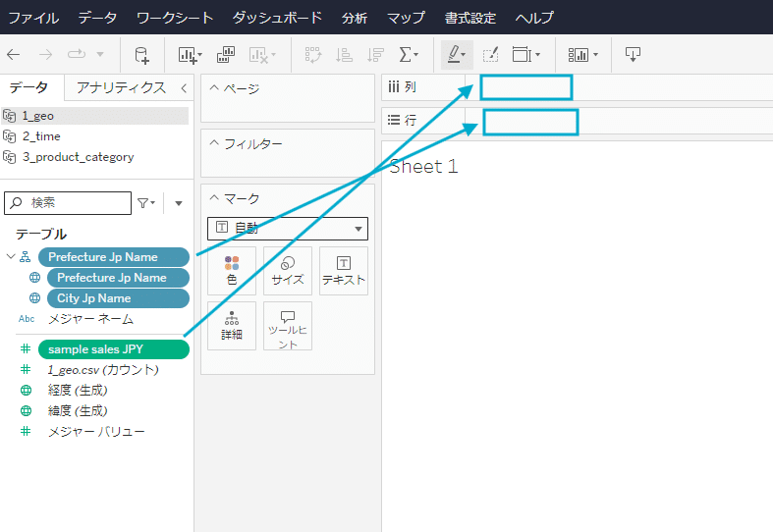Click the back (undo) arrow
Screen dimensions: 773x532
(14, 54)
